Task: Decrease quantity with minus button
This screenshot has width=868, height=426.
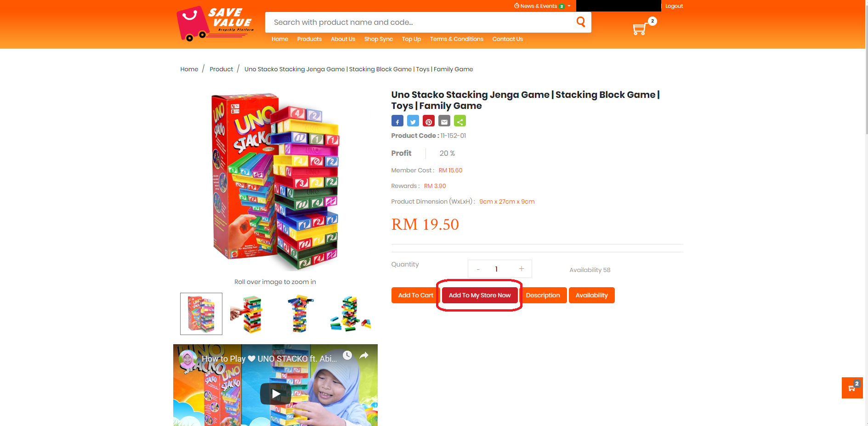Action: [x=478, y=269]
